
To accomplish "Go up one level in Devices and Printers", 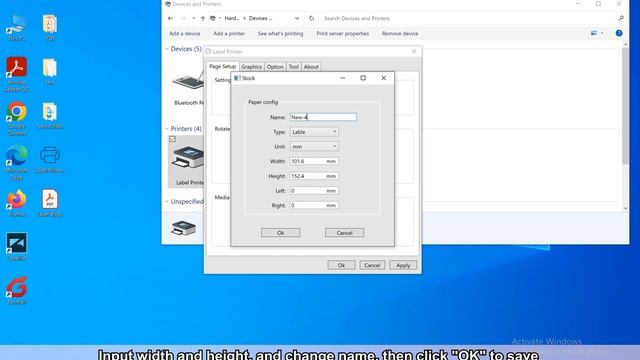I will tap(202, 18).
